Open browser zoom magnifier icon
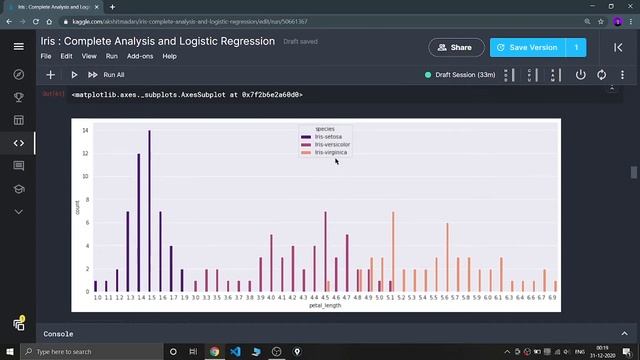This screenshot has width=640, height=360. 587,22
